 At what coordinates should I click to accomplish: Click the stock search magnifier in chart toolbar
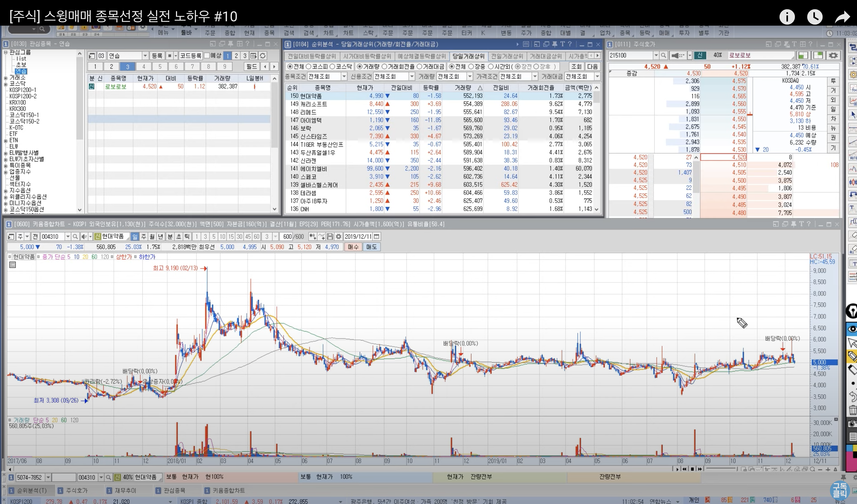[75, 237]
